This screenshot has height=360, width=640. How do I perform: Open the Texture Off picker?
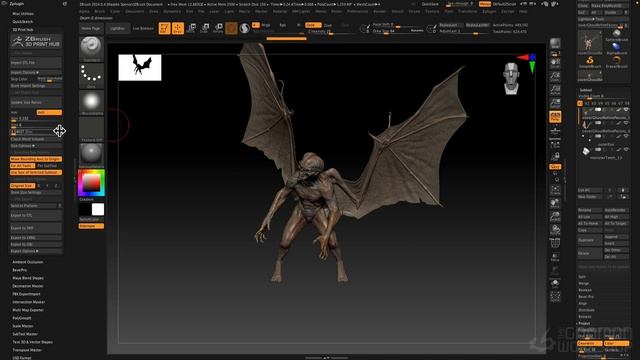[x=91, y=129]
